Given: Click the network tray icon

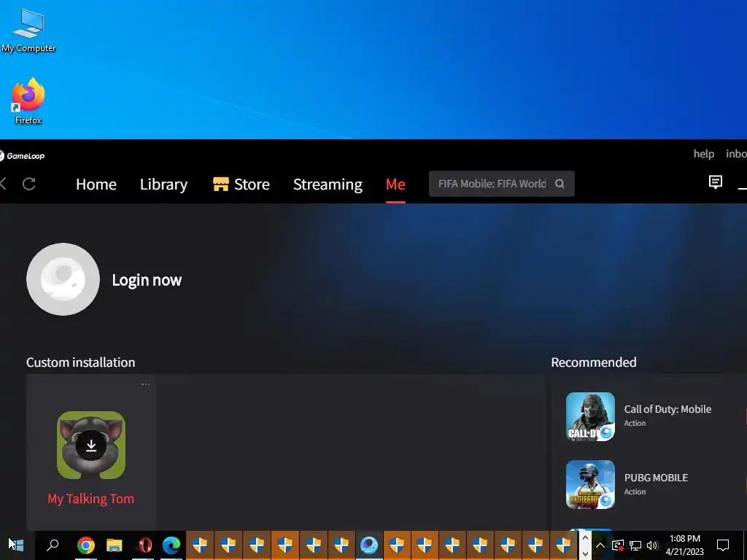Looking at the screenshot, I should point(635,545).
